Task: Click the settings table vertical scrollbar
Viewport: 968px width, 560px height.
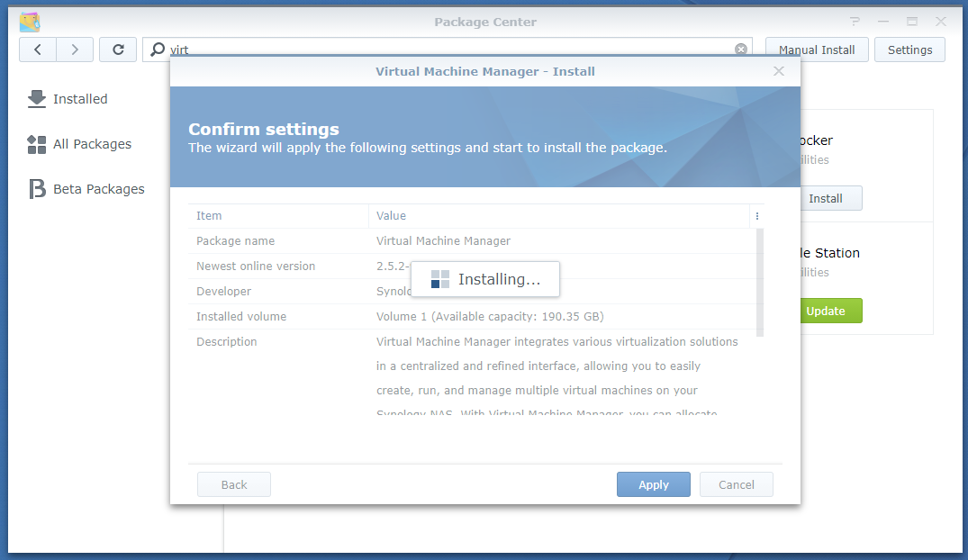Action: (x=760, y=282)
